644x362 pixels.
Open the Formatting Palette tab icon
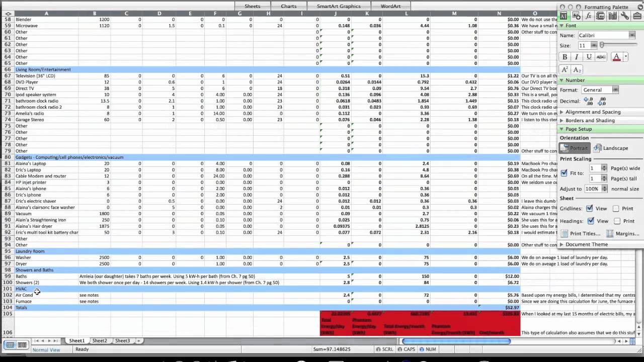pos(563,16)
